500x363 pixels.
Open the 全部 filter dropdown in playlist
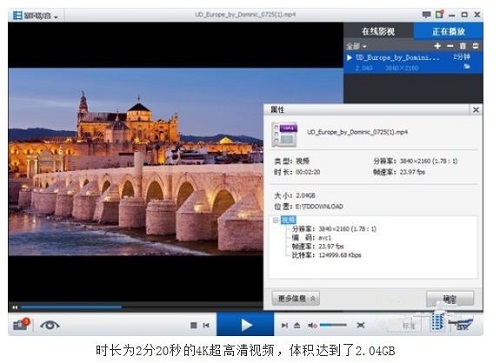click(x=356, y=46)
